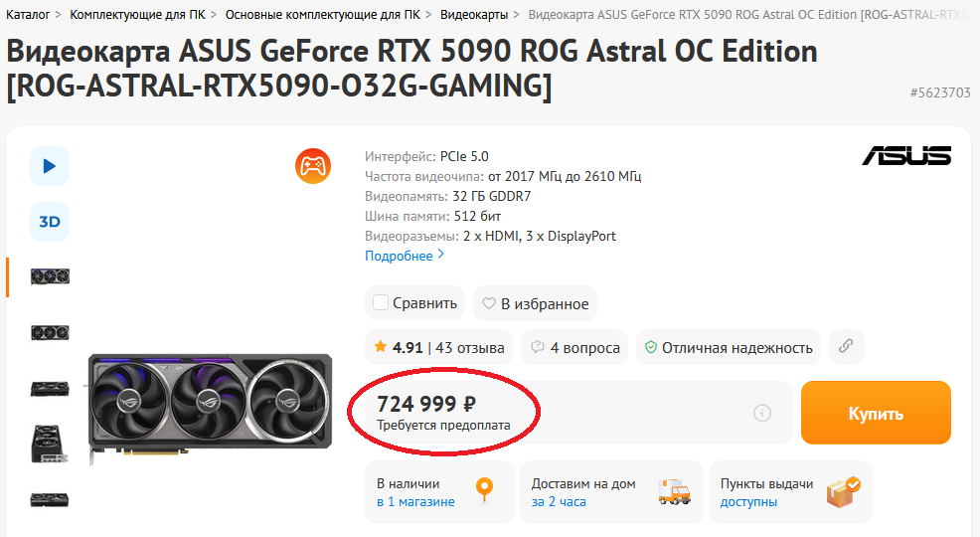The image size is (980, 537).
Task: Click the delivery truck icon
Action: pos(675,492)
